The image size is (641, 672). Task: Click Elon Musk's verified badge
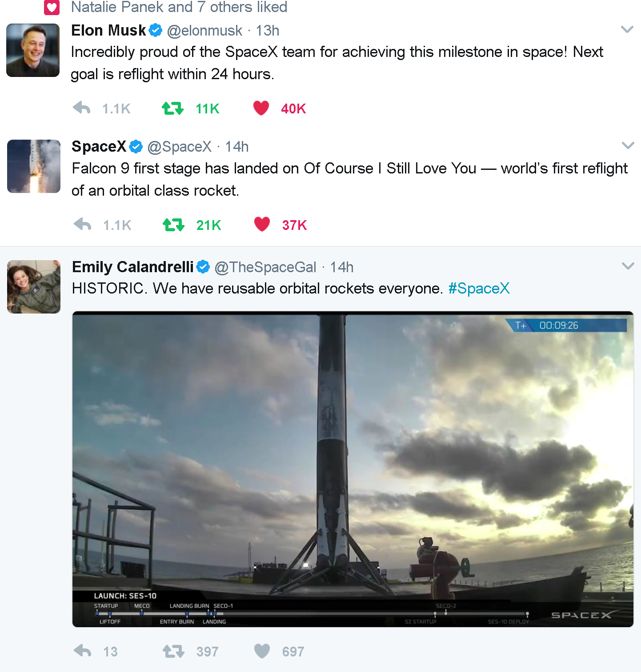pos(156,30)
